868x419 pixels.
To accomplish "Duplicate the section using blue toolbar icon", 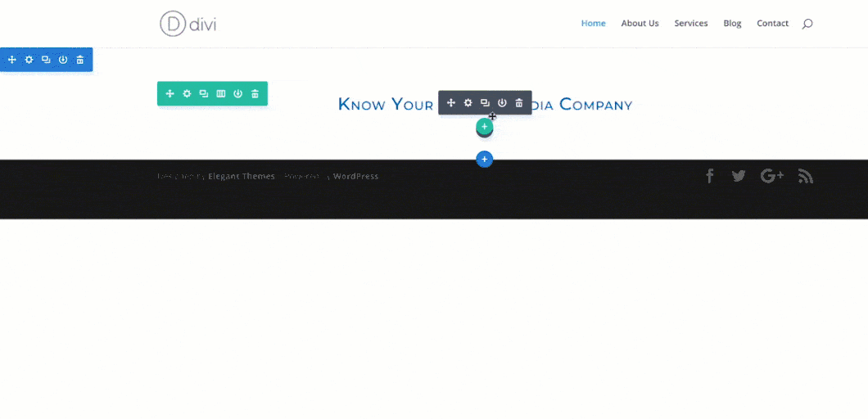I will 46,60.
